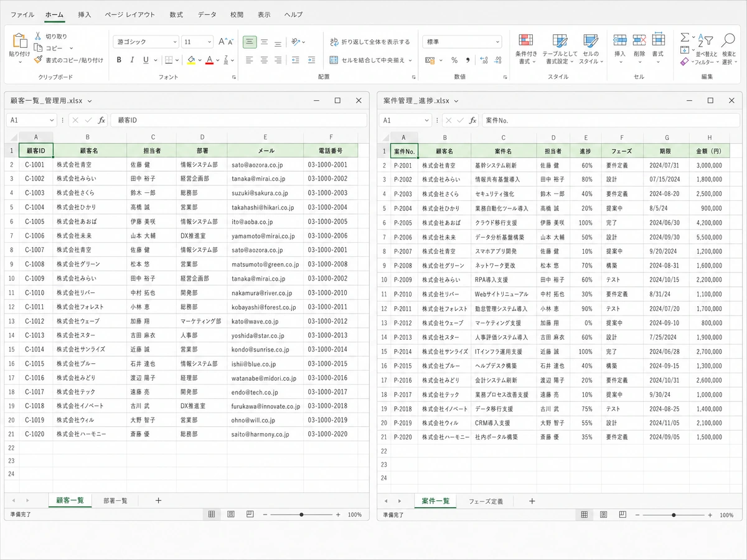Toggle Top Align (currently highlighted)
This screenshot has height=560, width=747.
[x=250, y=42]
